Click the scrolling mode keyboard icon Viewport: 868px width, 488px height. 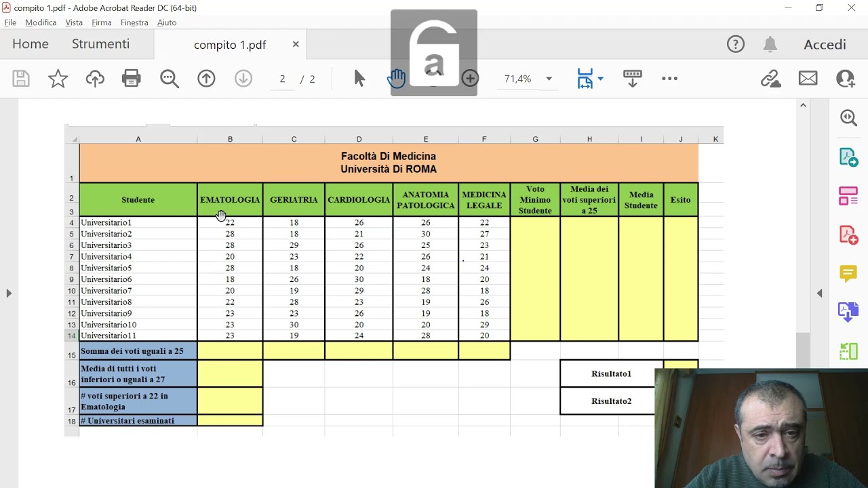pos(633,79)
